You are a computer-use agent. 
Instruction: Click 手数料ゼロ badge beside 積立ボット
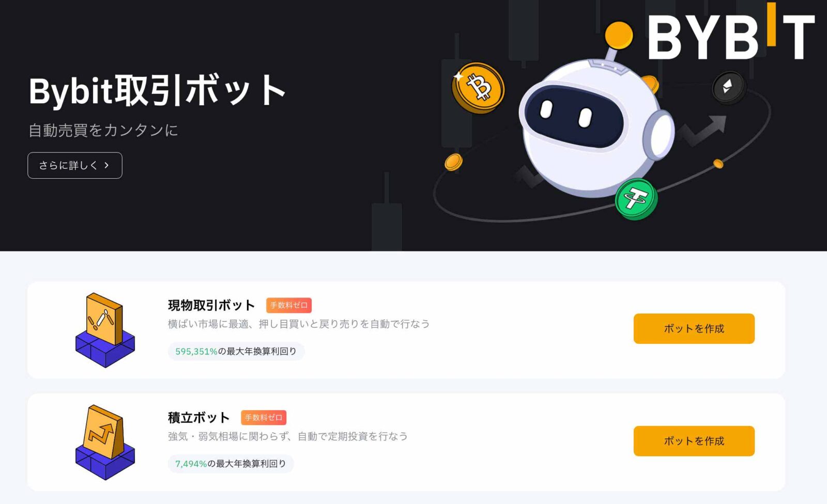tap(264, 417)
